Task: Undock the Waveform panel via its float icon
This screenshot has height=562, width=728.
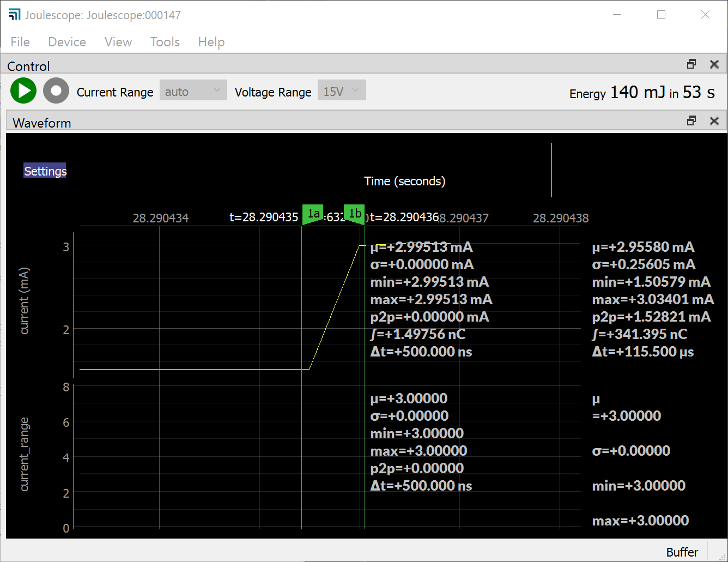Action: (x=691, y=120)
